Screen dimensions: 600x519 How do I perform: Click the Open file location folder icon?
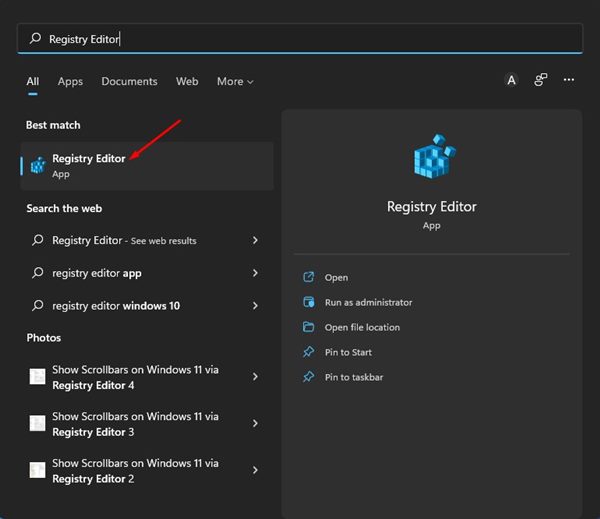(x=309, y=327)
